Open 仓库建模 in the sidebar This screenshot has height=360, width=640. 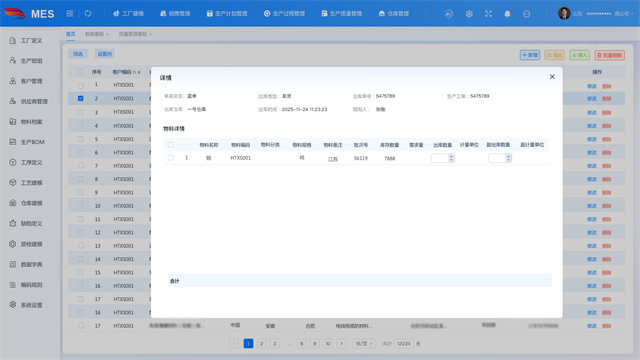[x=27, y=203]
